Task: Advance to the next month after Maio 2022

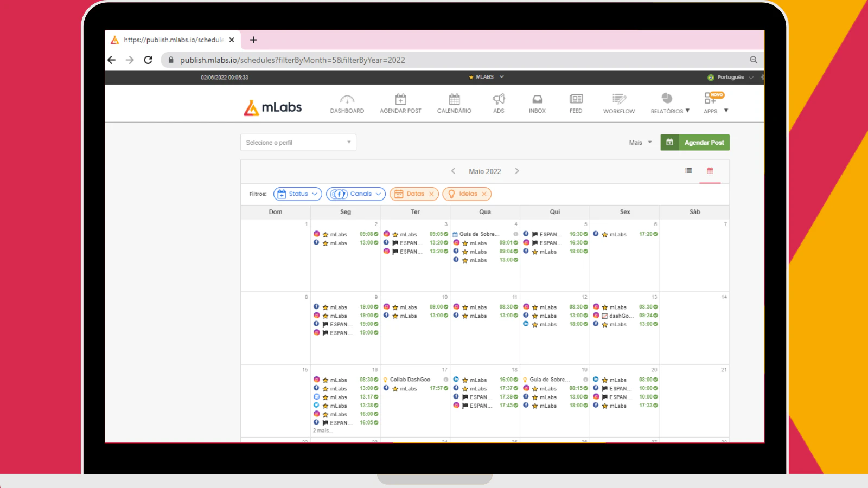Action: click(x=517, y=171)
